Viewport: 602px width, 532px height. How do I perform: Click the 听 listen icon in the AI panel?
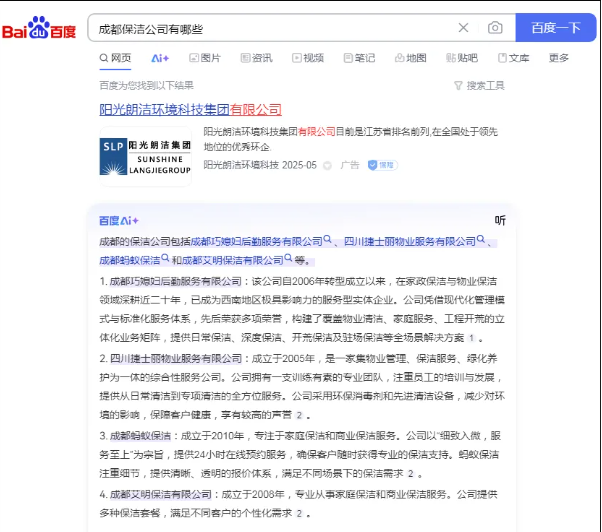coord(500,220)
